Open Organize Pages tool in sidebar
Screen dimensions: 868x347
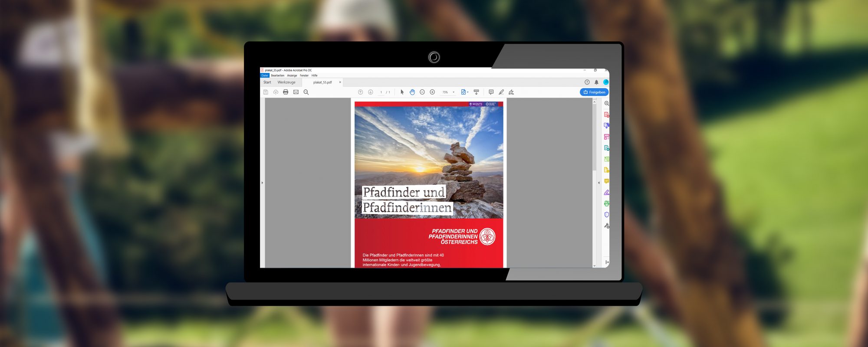pyautogui.click(x=607, y=159)
